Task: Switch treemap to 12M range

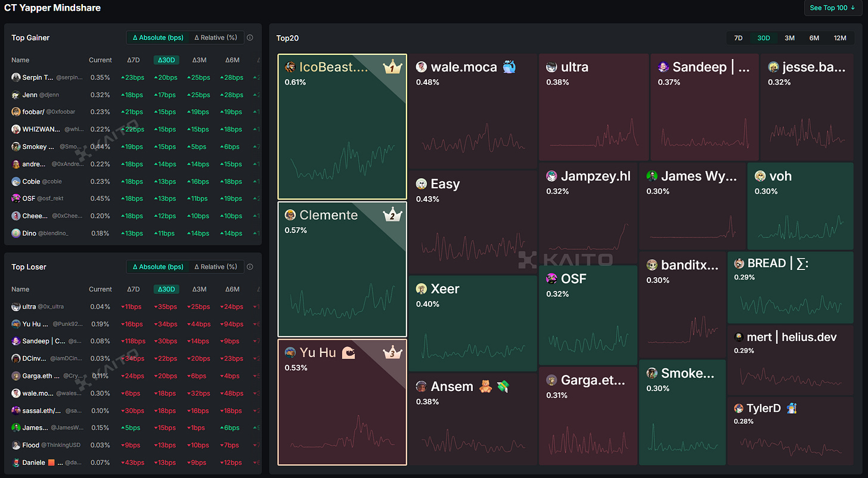Action: click(840, 38)
